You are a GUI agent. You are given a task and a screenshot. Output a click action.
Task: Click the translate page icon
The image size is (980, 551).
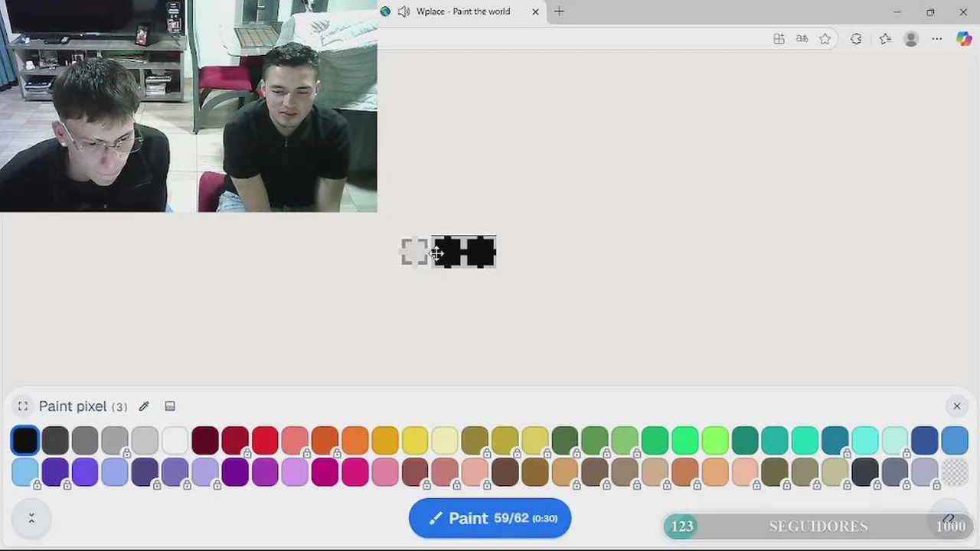(x=802, y=39)
